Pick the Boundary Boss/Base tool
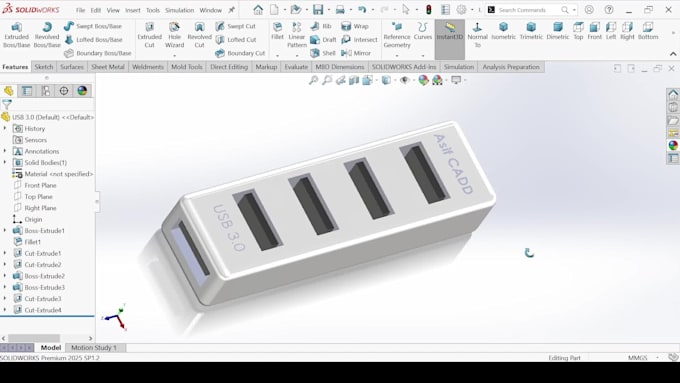 (98, 53)
